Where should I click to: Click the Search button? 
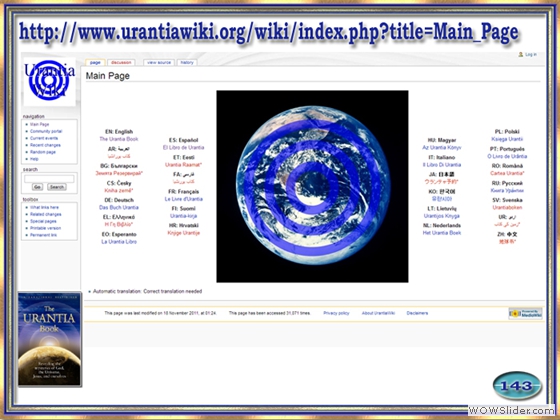(x=56, y=187)
